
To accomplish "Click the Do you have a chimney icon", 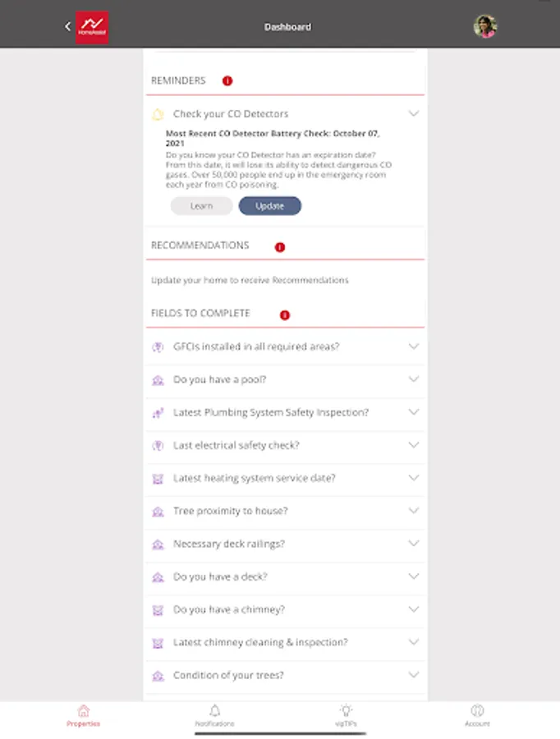I will pos(158,610).
